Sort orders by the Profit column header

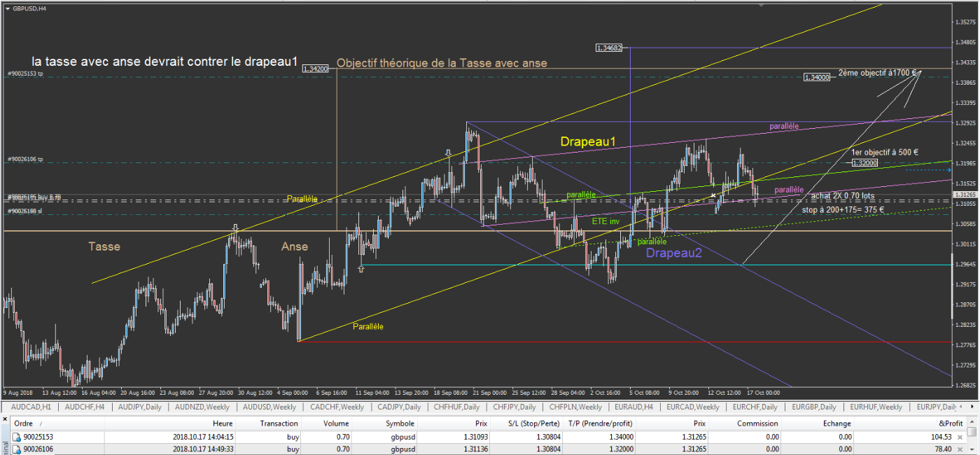(951, 423)
